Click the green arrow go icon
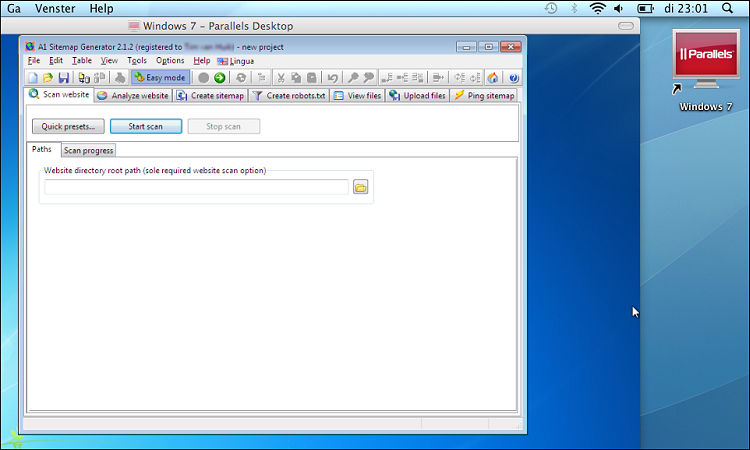The image size is (750, 450). point(220,77)
